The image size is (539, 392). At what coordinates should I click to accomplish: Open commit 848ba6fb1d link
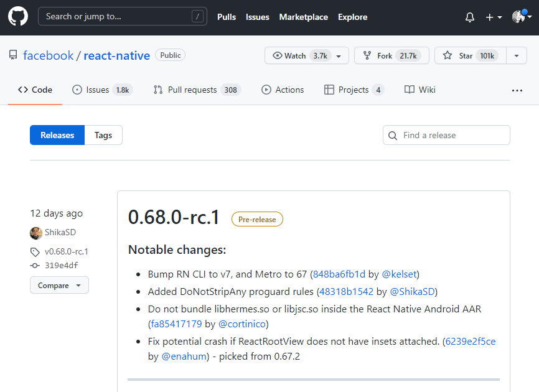(x=339, y=274)
